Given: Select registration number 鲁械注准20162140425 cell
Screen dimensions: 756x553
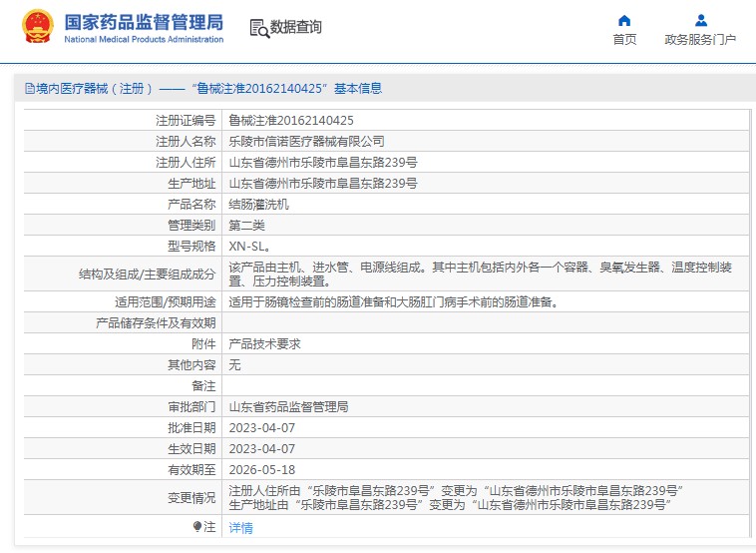Looking at the screenshot, I should [x=291, y=120].
